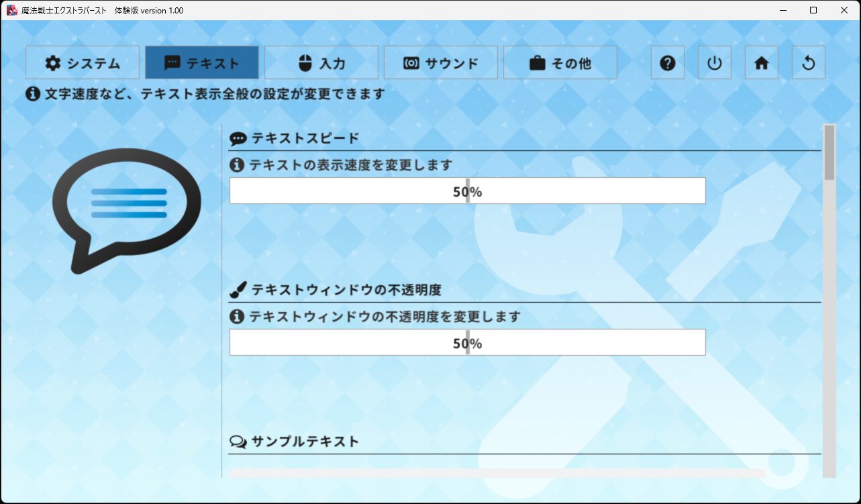Click speech bubble icon beside テキストスピード heading

coord(238,138)
